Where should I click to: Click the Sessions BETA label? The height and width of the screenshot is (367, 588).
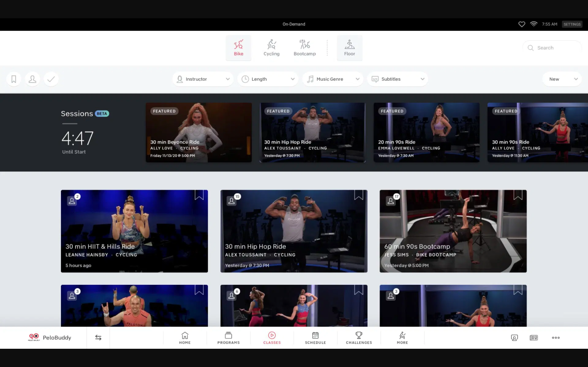pyautogui.click(x=85, y=114)
